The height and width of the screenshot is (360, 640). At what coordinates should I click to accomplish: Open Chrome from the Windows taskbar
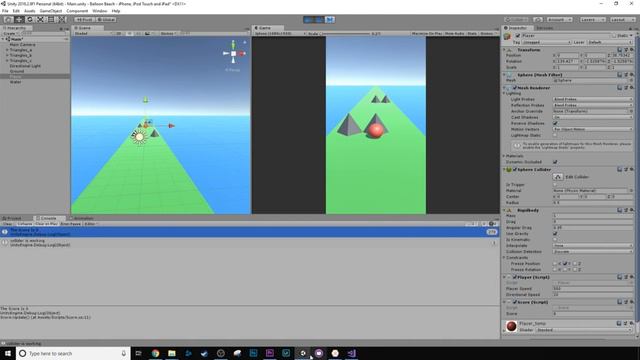(155, 353)
